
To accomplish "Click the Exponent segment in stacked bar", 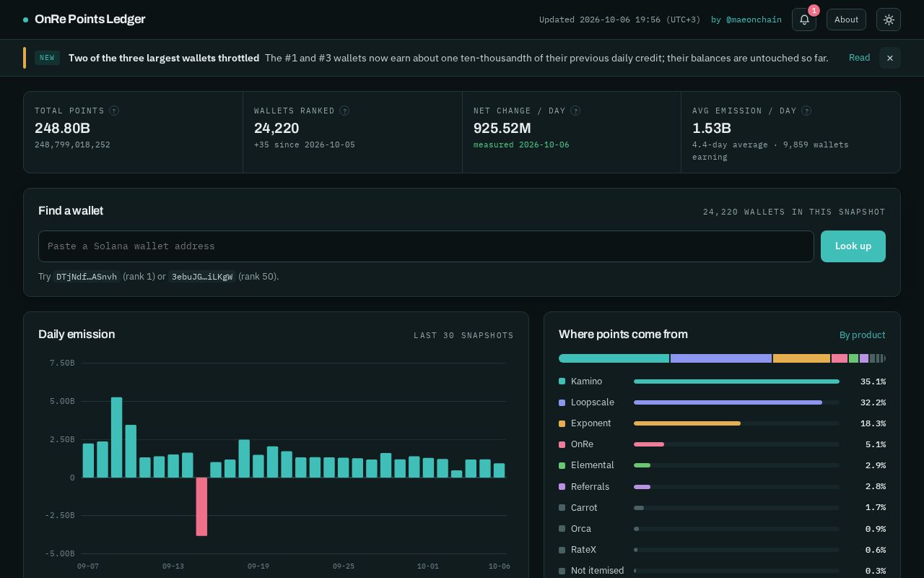I will (x=801, y=358).
